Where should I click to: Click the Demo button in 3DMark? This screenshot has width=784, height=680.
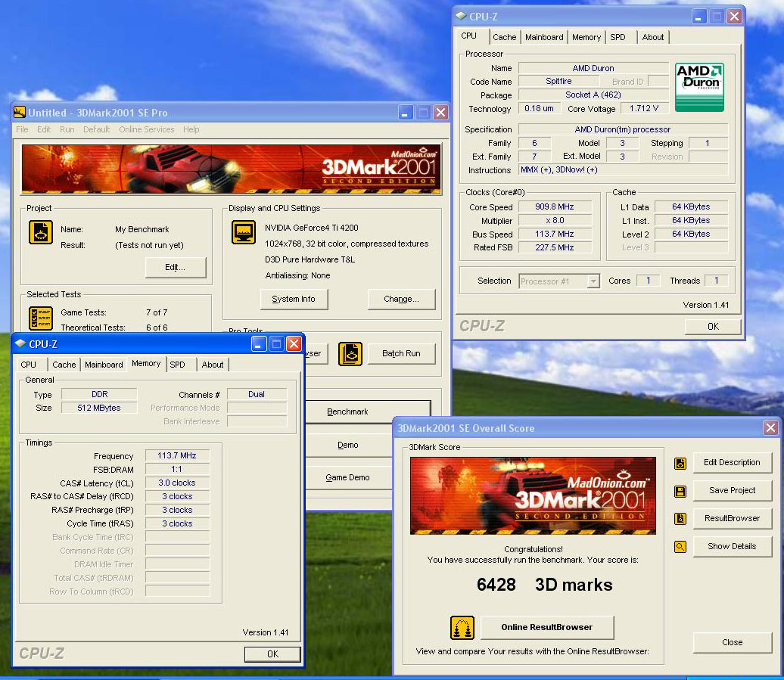point(349,445)
